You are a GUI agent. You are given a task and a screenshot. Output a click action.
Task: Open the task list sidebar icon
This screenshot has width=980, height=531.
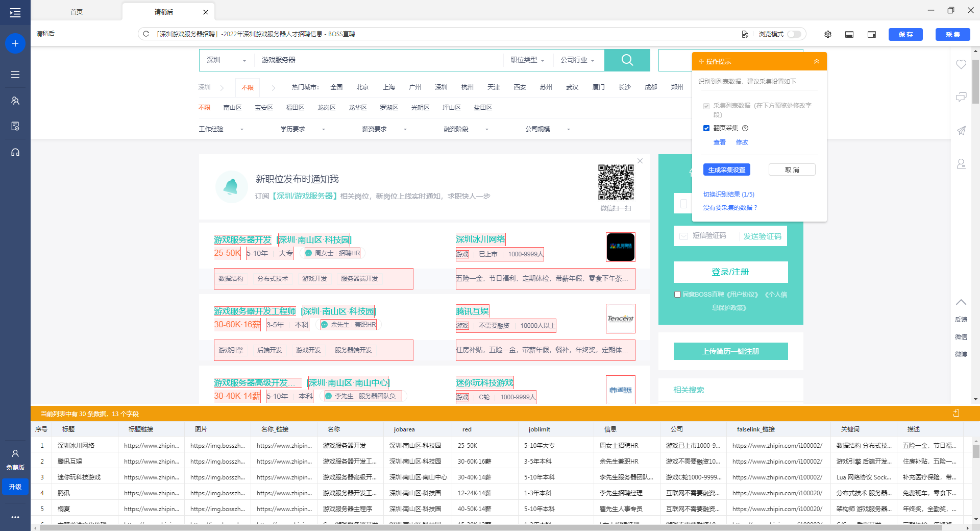15,75
